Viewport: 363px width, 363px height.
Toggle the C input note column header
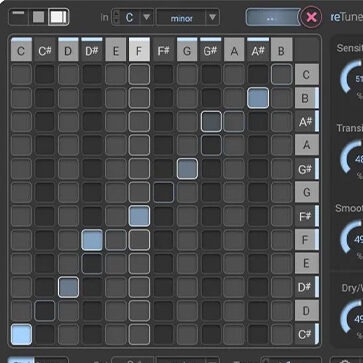coord(21,49)
